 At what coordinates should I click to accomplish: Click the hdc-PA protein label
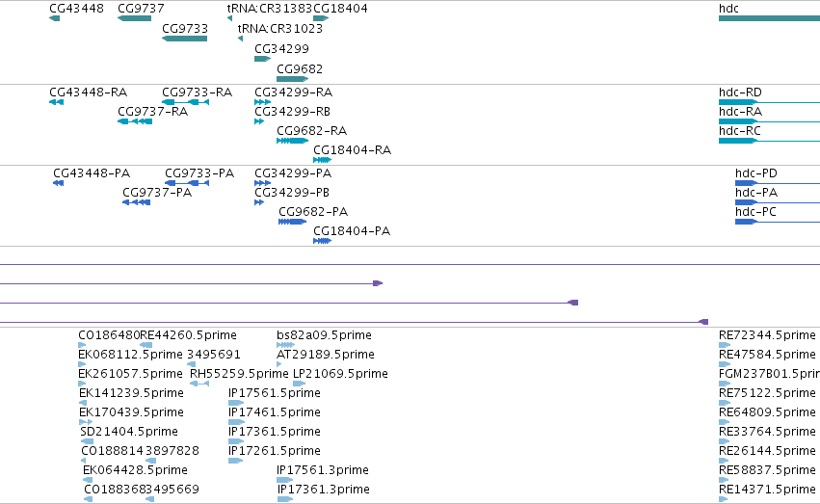click(756, 193)
